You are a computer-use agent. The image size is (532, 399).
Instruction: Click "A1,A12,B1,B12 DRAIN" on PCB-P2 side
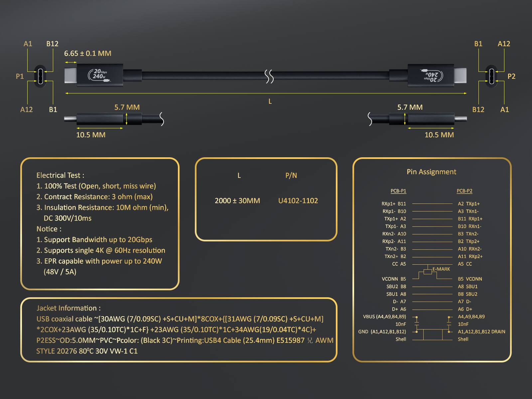coord(481,332)
